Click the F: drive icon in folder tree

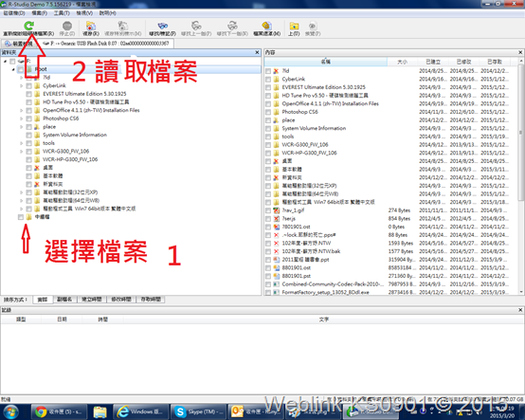(x=21, y=62)
